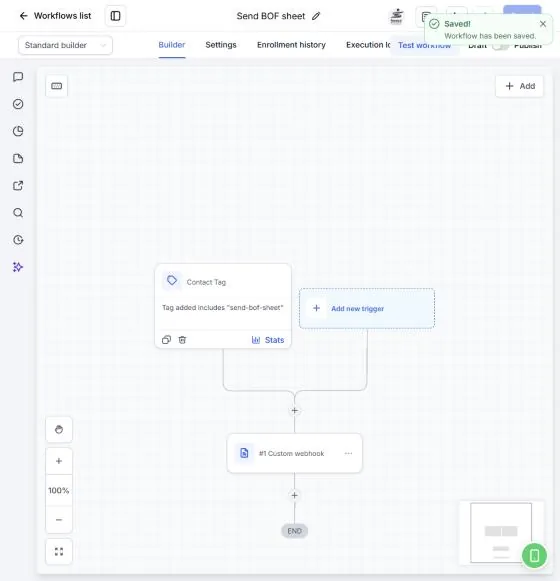This screenshot has height=581, width=560.
Task: Toggle the Draft/Publish switch
Action: pos(500,46)
